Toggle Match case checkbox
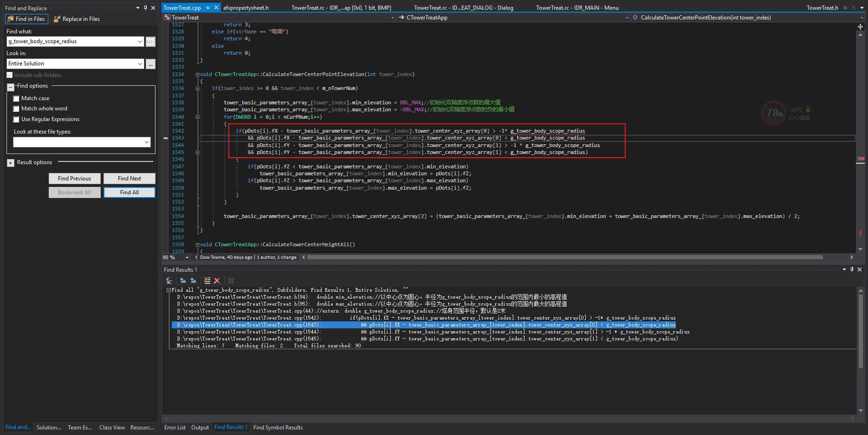This screenshot has width=868, height=435. 16,98
